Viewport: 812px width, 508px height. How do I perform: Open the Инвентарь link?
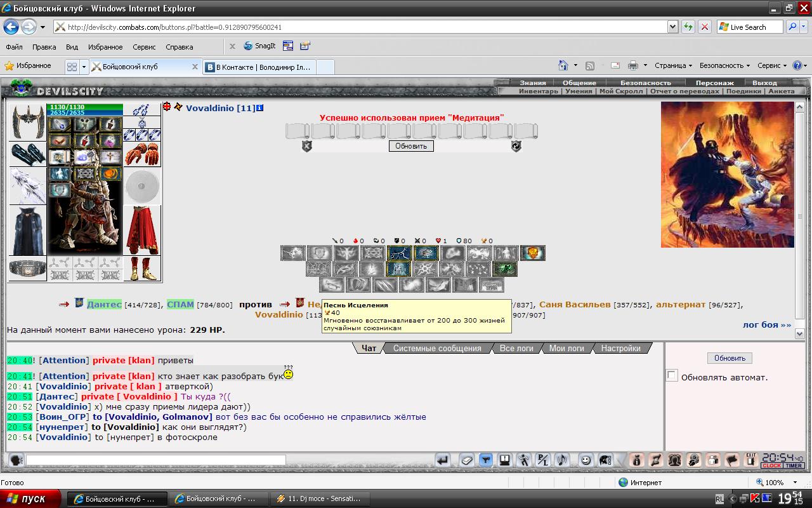point(539,91)
